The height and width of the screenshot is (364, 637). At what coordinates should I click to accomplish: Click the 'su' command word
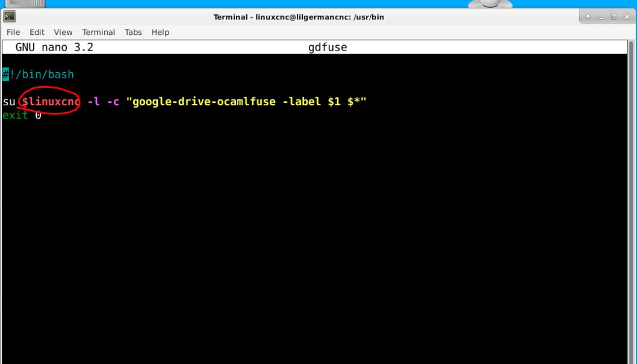[x=9, y=102]
